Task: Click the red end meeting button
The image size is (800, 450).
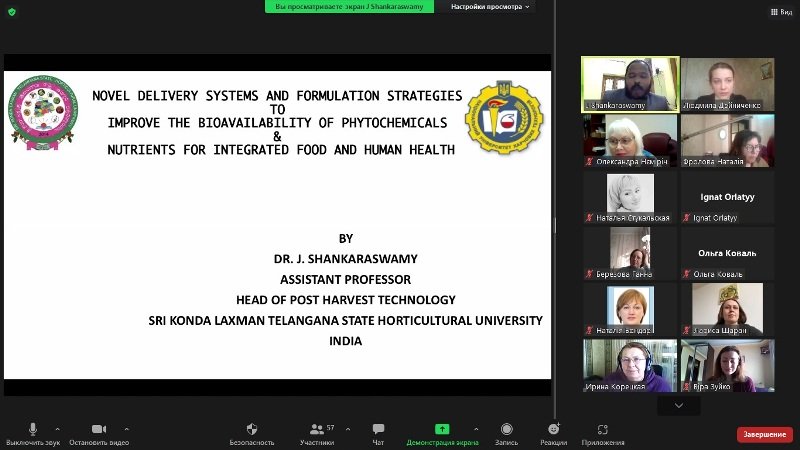Action: tap(764, 434)
